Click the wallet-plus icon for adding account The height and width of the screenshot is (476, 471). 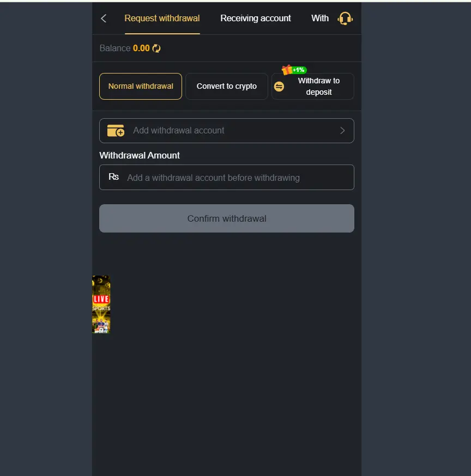coord(116,131)
